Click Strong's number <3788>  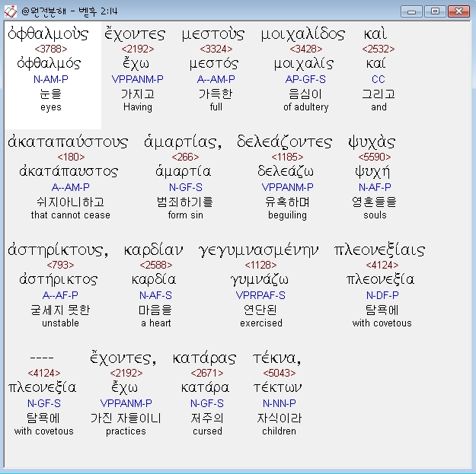coord(51,49)
